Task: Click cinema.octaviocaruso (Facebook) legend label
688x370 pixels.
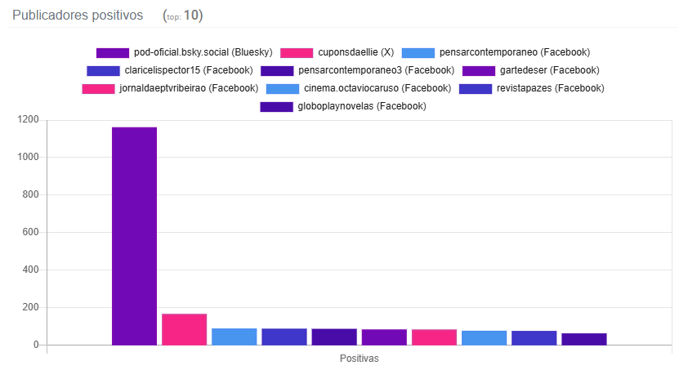Action: pyautogui.click(x=377, y=89)
